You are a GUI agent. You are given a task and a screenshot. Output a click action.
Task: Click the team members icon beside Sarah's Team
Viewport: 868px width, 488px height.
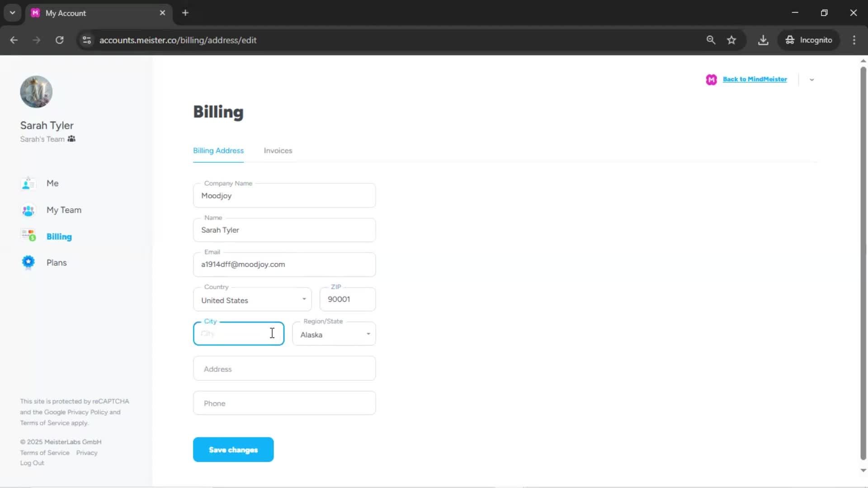[71, 139]
